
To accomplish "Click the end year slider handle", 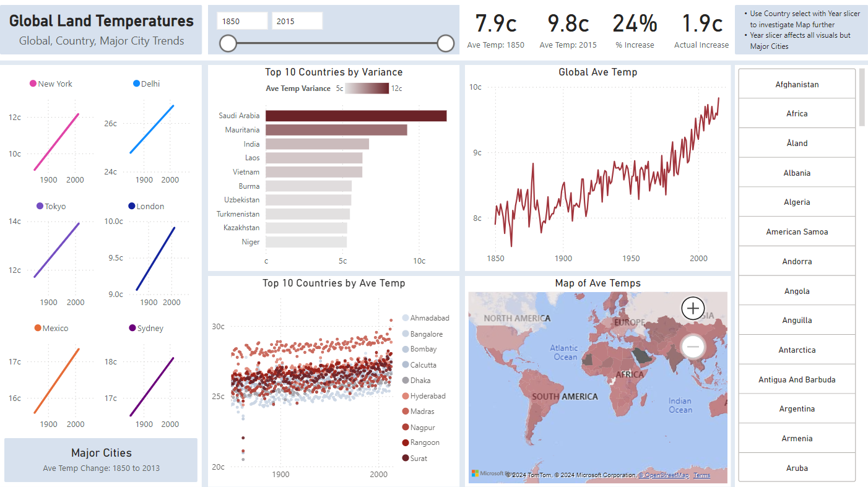I will tap(446, 43).
